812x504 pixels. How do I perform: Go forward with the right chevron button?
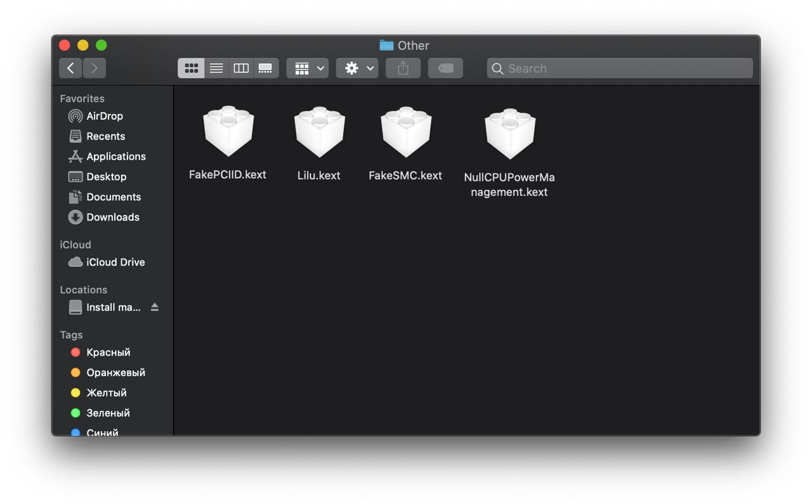(94, 68)
